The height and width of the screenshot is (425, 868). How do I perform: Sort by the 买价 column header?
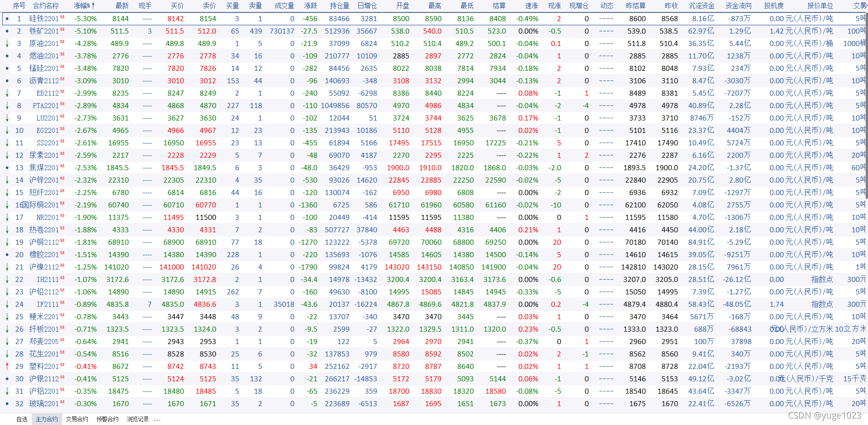[x=177, y=6]
